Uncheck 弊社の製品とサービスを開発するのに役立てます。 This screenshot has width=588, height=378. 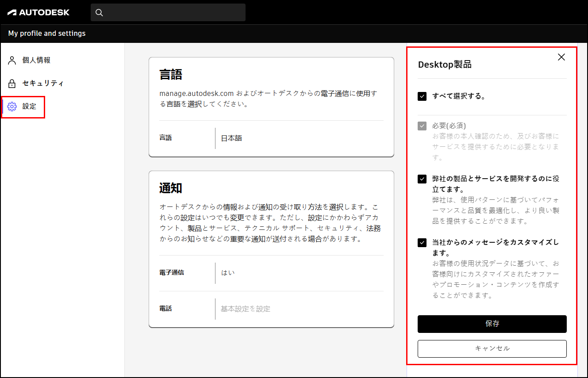click(x=422, y=179)
